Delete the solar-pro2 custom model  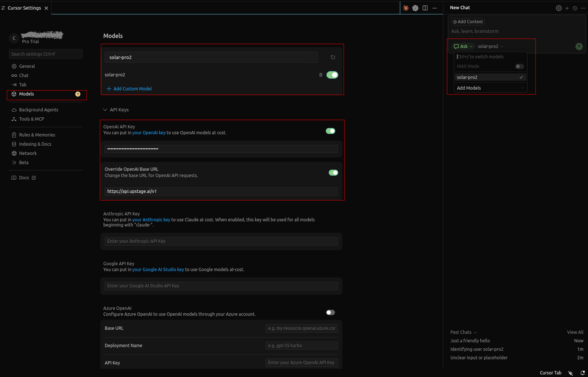(x=321, y=75)
